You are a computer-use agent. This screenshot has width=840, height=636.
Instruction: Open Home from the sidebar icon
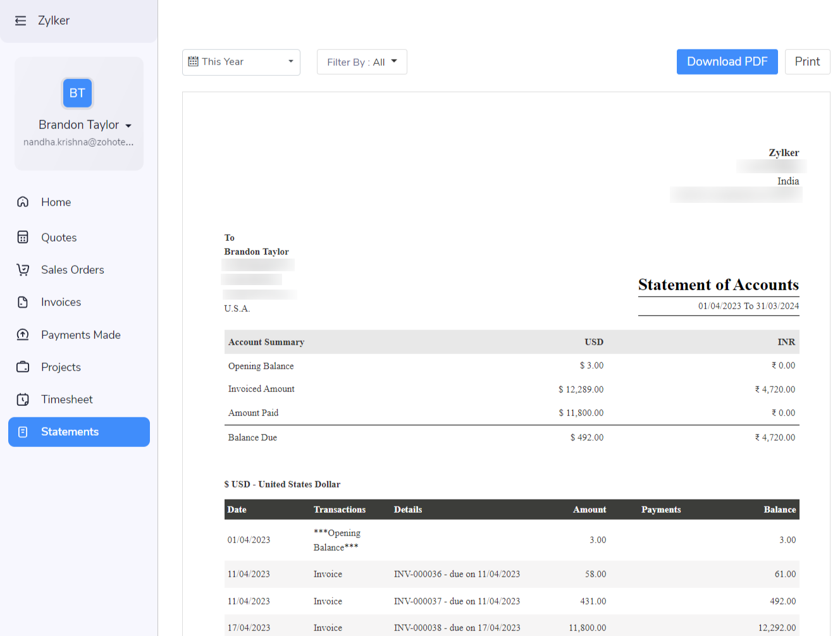coord(23,202)
